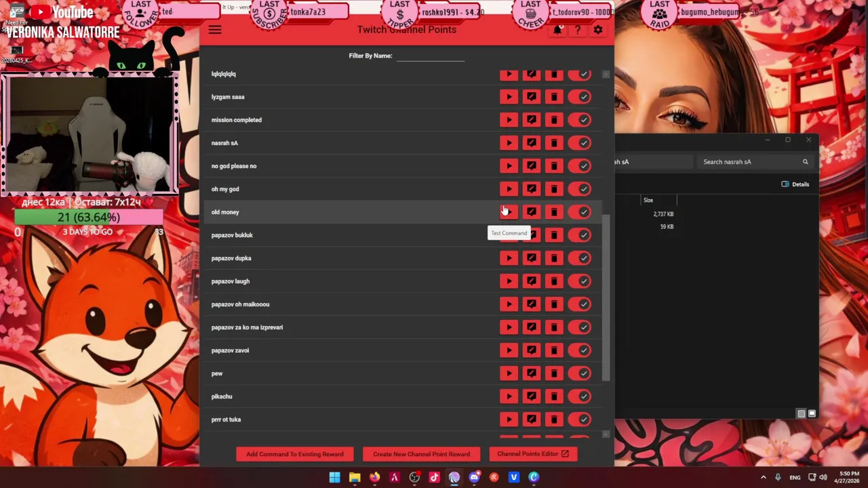
Task: Click Add Command To Existing Reward
Action: point(295,454)
